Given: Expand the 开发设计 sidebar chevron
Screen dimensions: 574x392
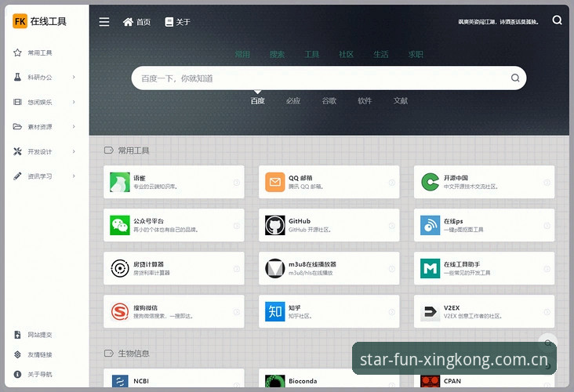Looking at the screenshot, I should [74, 151].
